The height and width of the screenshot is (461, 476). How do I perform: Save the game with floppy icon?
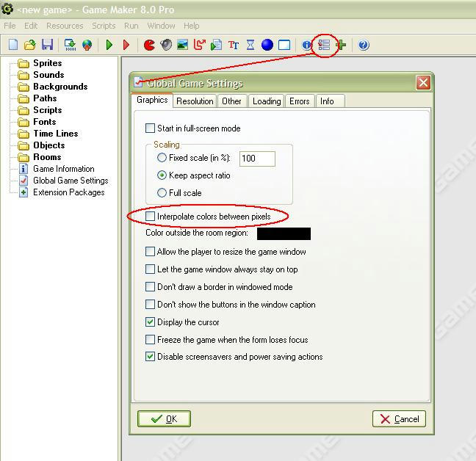[x=47, y=45]
